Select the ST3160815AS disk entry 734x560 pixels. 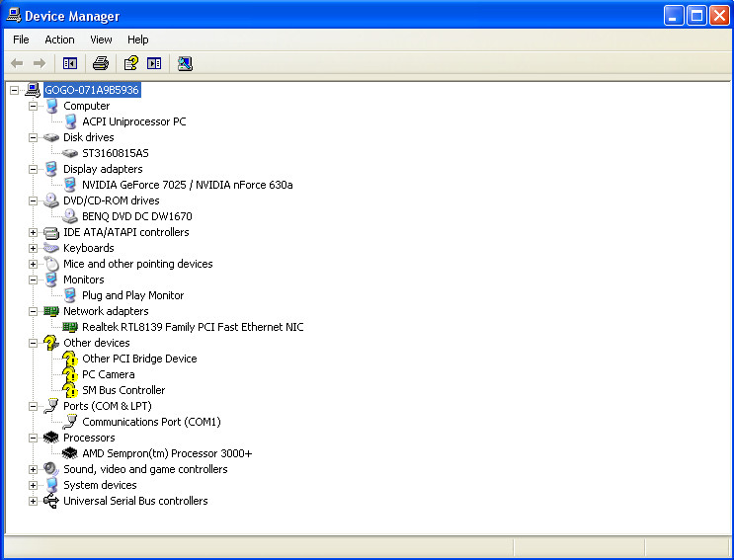pyautogui.click(x=116, y=153)
